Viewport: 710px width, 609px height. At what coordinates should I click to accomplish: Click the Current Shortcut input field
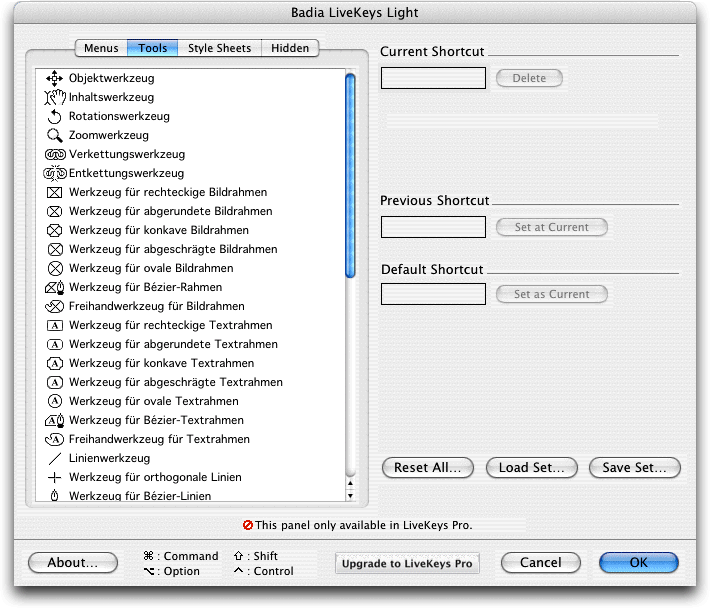(x=433, y=78)
